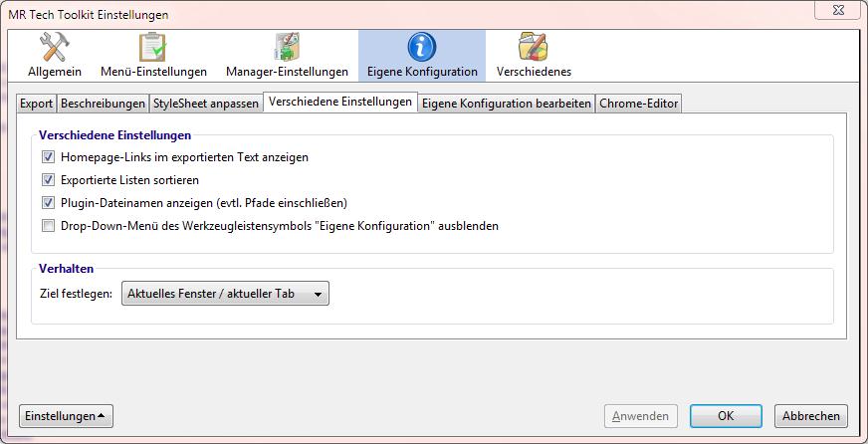Enable hiding the Drop-Down-Menü checkbox

pos(48,226)
